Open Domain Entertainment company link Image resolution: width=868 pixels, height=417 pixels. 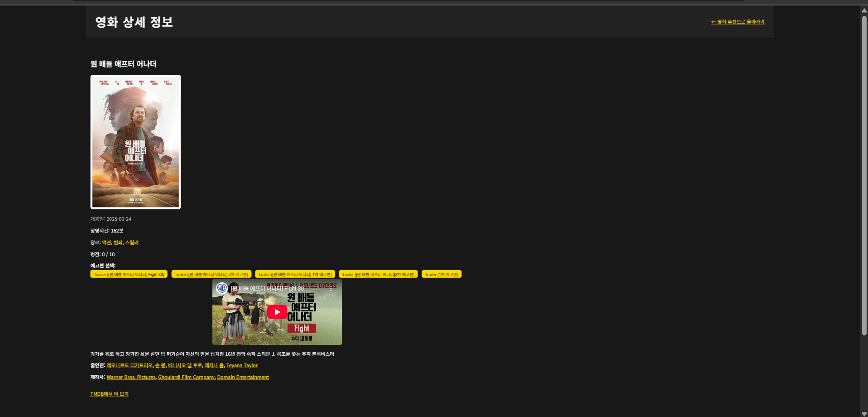click(x=243, y=377)
